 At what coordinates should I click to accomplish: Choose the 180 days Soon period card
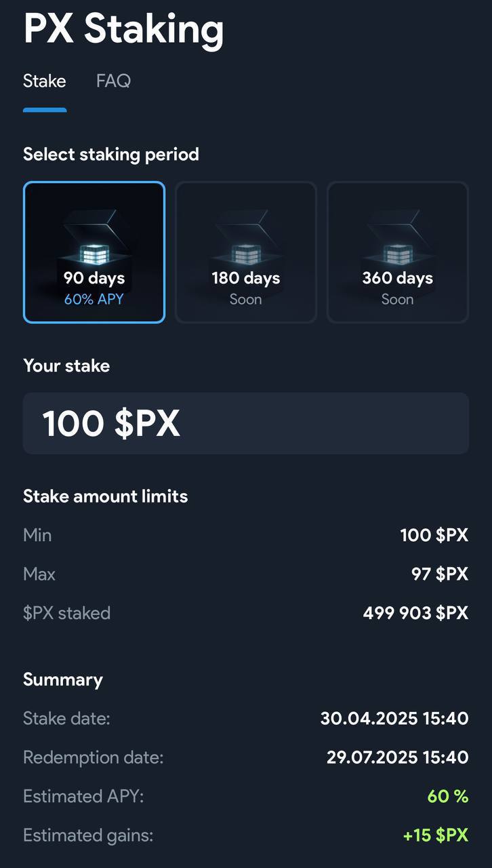click(246, 252)
